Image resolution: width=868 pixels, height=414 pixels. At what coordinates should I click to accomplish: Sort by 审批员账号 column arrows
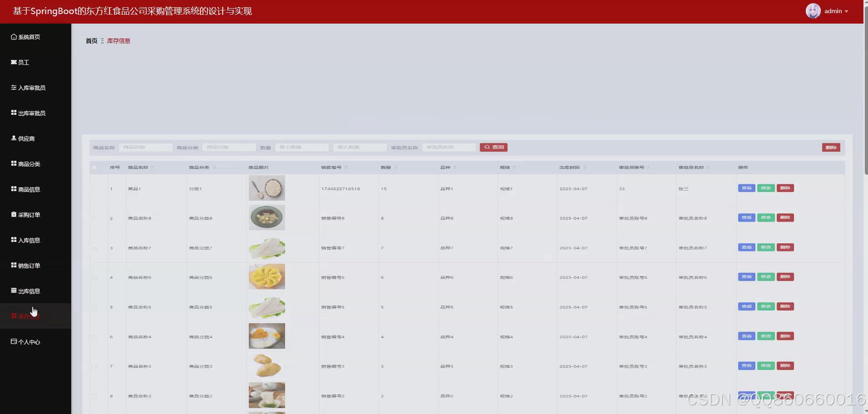pyautogui.click(x=649, y=168)
